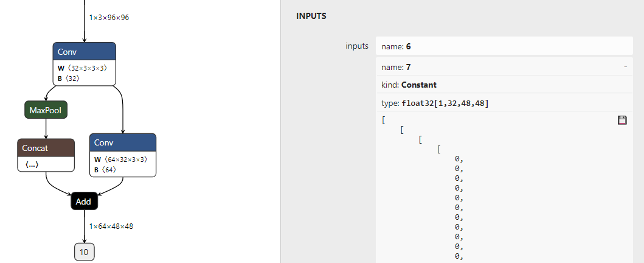This screenshot has width=644, height=263.
Task: Select the second Conv node header
Action: click(x=123, y=142)
